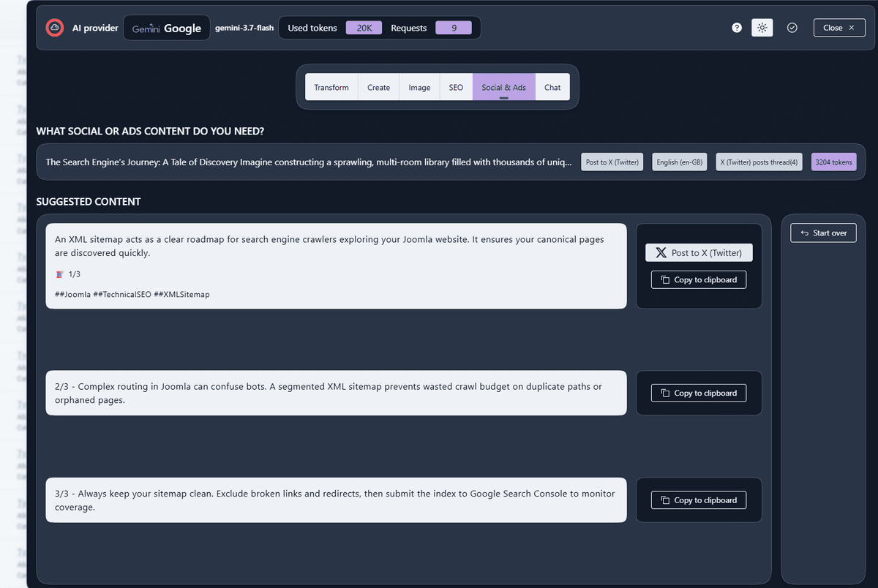Copy the 3/3 post to clipboard
The width and height of the screenshot is (878, 588).
pyautogui.click(x=699, y=500)
